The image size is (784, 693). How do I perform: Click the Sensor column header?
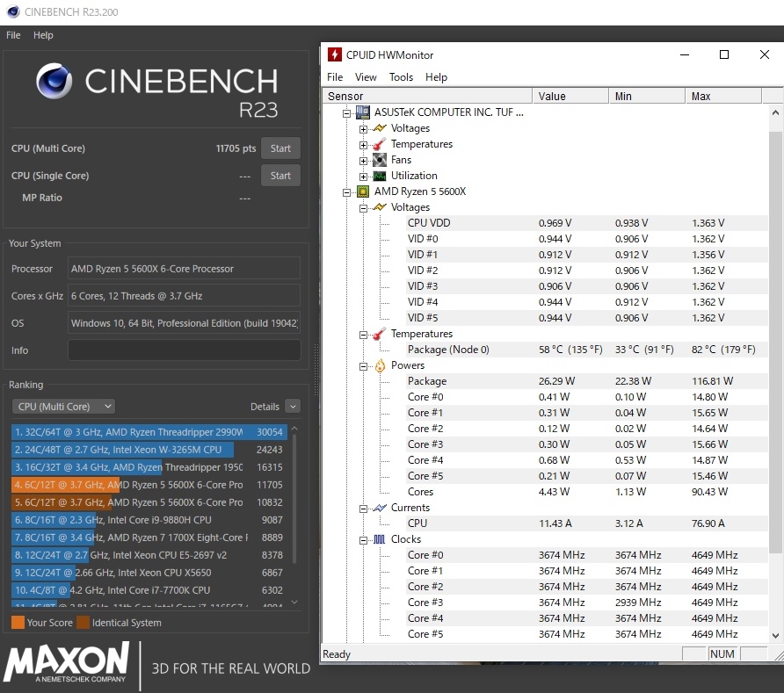[427, 96]
